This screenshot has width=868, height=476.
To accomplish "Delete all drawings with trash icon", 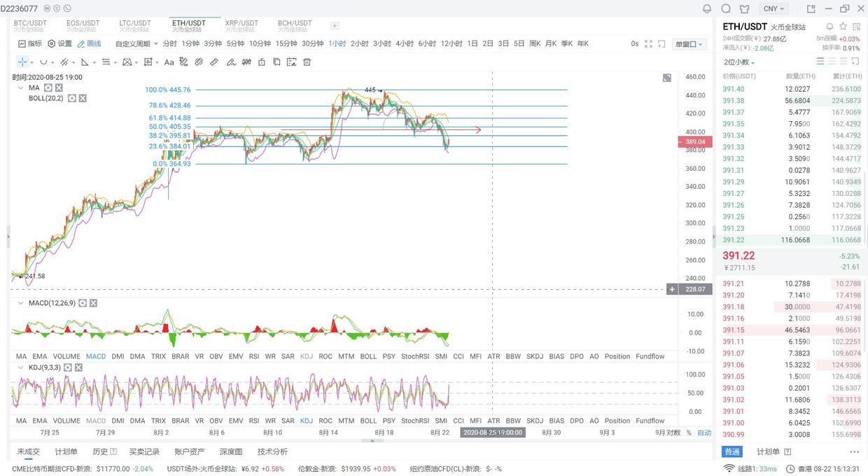I will click(x=307, y=62).
